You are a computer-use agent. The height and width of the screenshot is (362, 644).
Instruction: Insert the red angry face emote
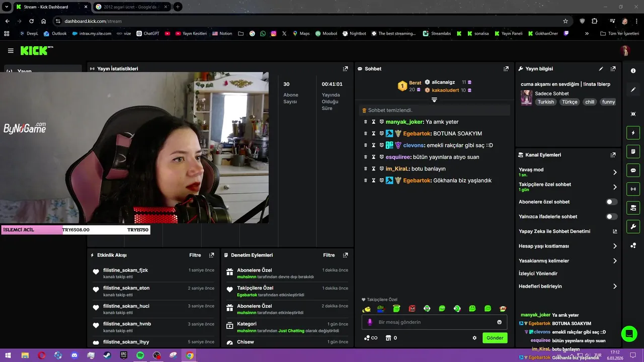(x=412, y=308)
